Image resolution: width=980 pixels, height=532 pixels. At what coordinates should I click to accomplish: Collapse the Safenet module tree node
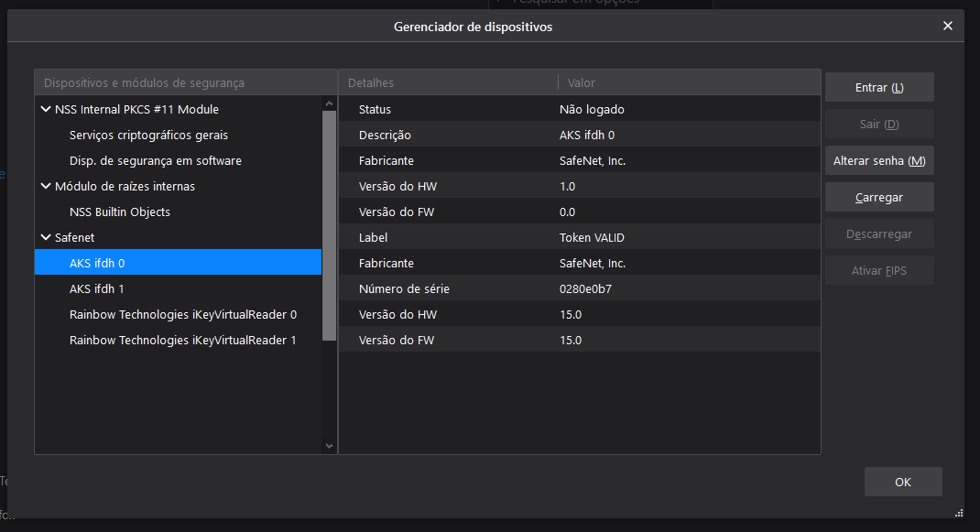(46, 237)
